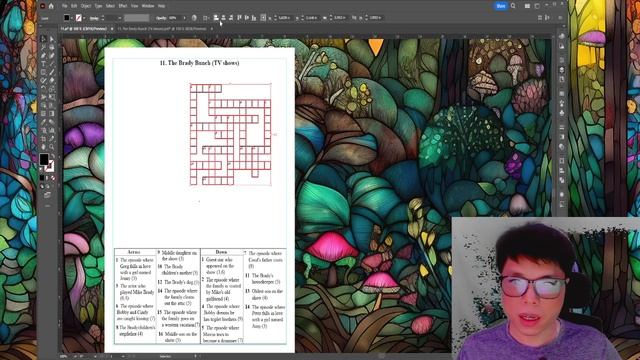This screenshot has width=640, height=360.
Task: Open the Object menu
Action: (x=86, y=6)
